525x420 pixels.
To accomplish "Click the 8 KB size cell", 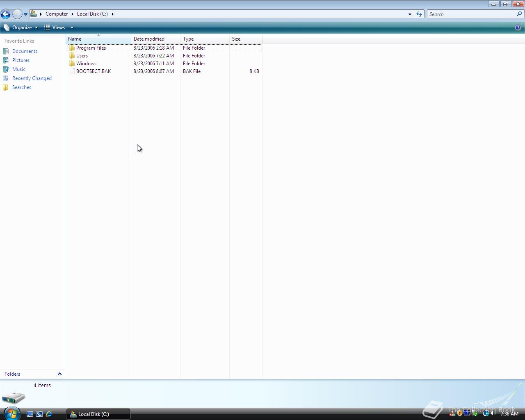I will click(x=254, y=71).
